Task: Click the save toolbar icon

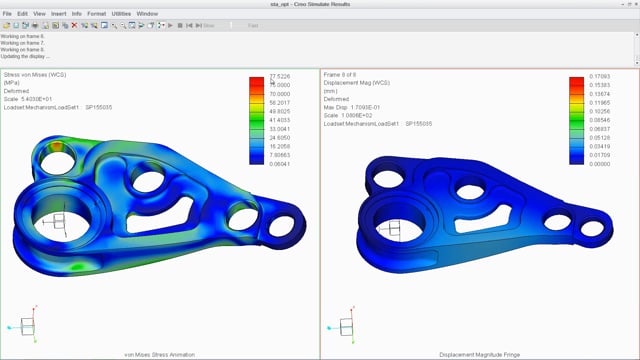Action: (x=16, y=25)
